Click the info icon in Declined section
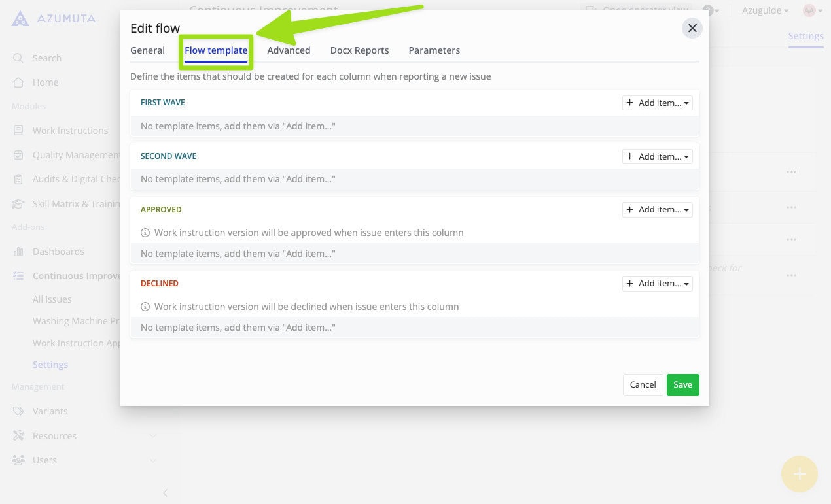 [145, 307]
